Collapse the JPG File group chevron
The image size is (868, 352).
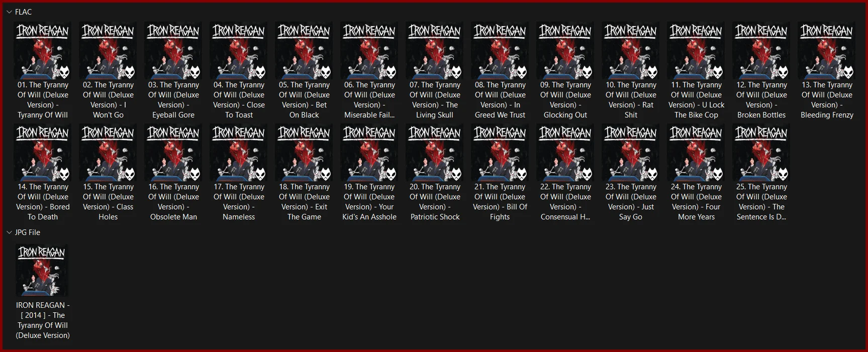click(9, 232)
